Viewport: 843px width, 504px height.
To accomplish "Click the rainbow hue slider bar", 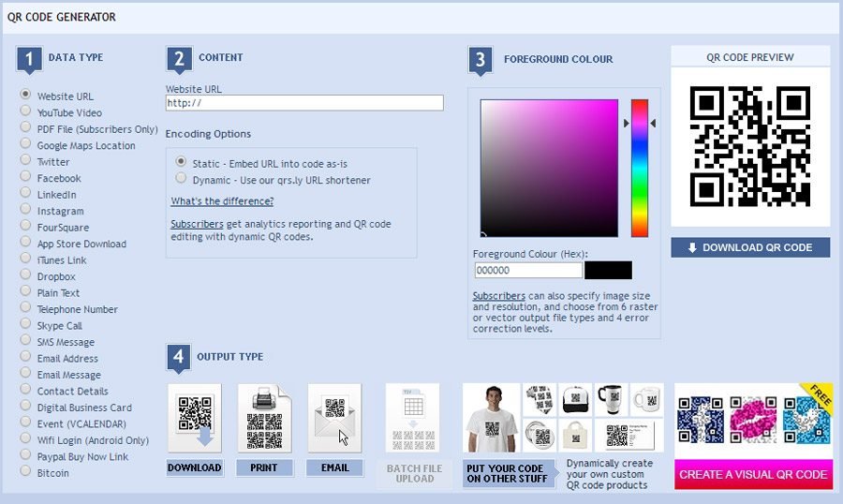I will tap(639, 168).
